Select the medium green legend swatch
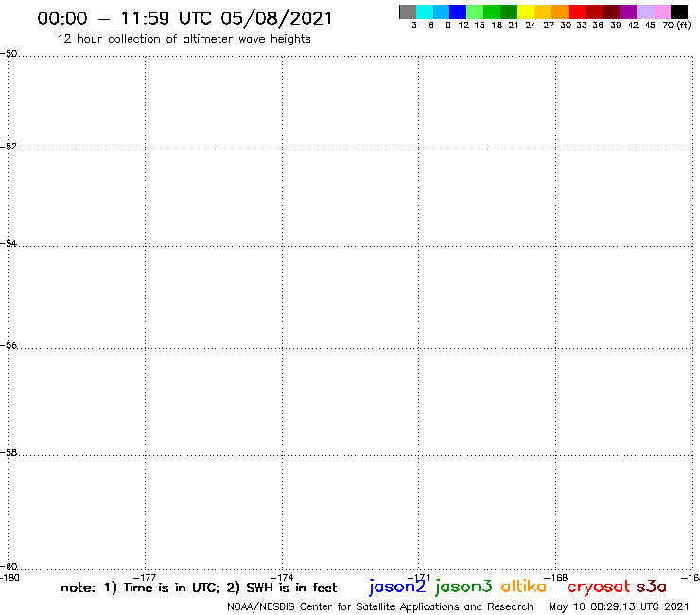Screen dimensions: 700x615 click(x=493, y=11)
